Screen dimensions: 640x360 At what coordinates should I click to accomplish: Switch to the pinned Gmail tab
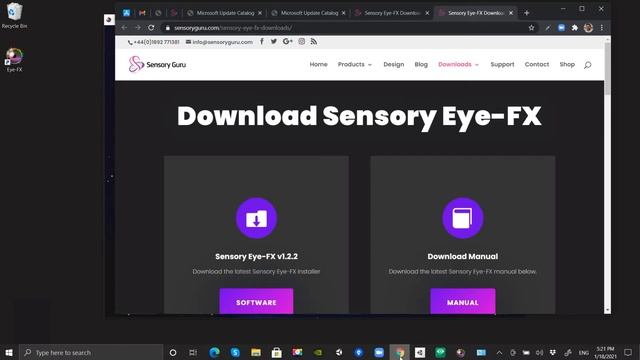pos(142,13)
